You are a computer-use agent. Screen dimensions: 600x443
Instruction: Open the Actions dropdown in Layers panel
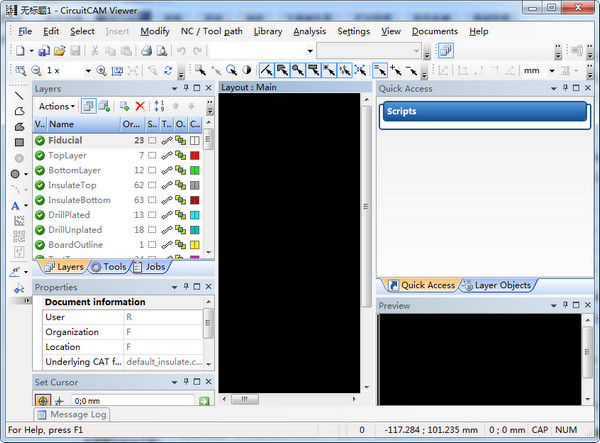56,106
